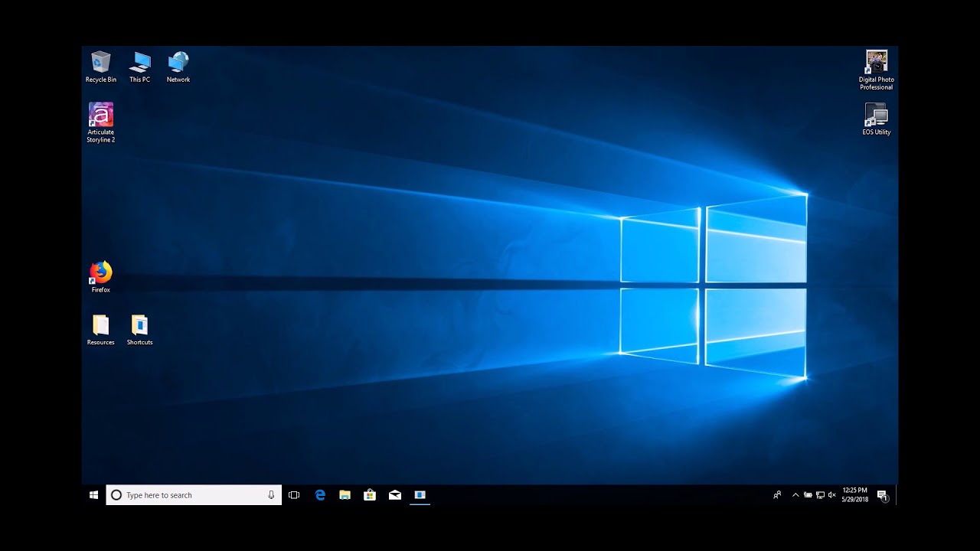
Task: Open the muted volume control
Action: [x=832, y=495]
